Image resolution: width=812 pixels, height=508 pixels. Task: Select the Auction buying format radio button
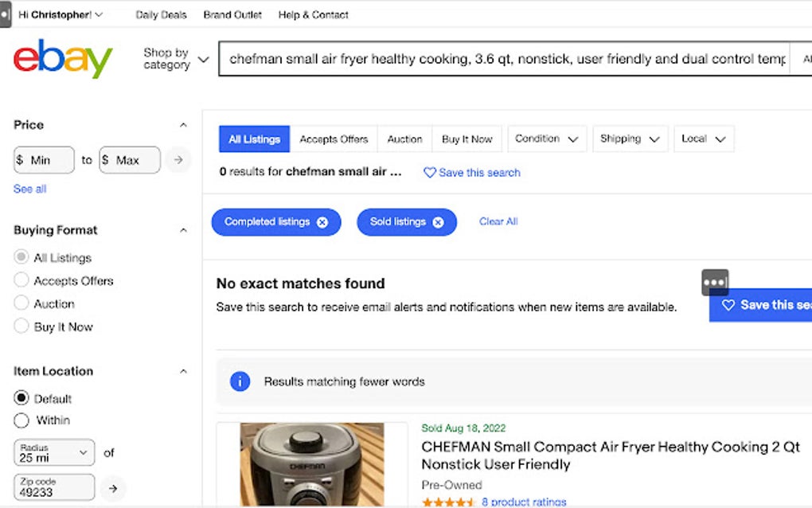[21, 303]
